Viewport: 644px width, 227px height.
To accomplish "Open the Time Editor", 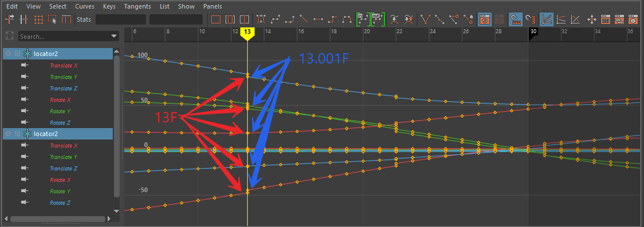I will pyautogui.click(x=633, y=19).
